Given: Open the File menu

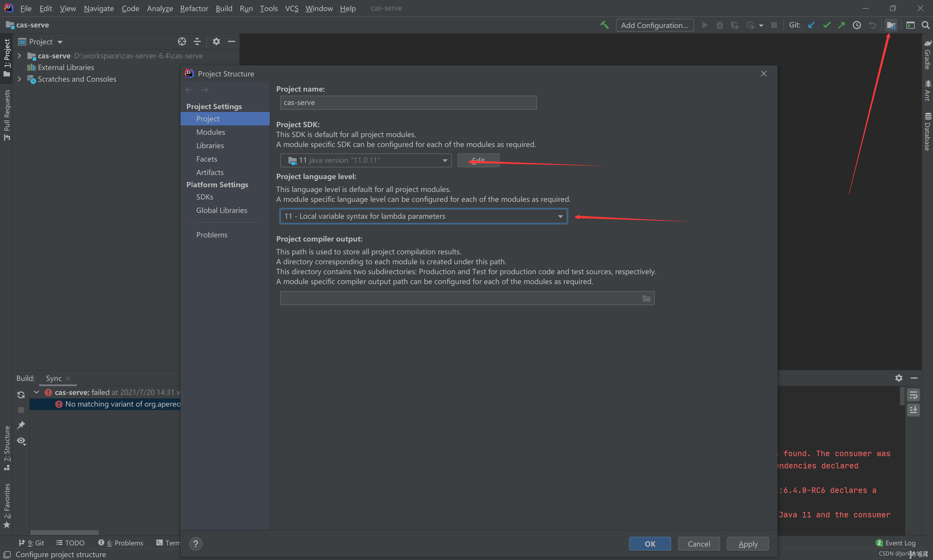Looking at the screenshot, I should coord(26,8).
